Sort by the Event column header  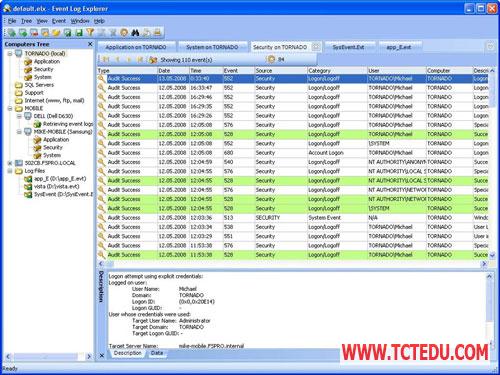239,71
